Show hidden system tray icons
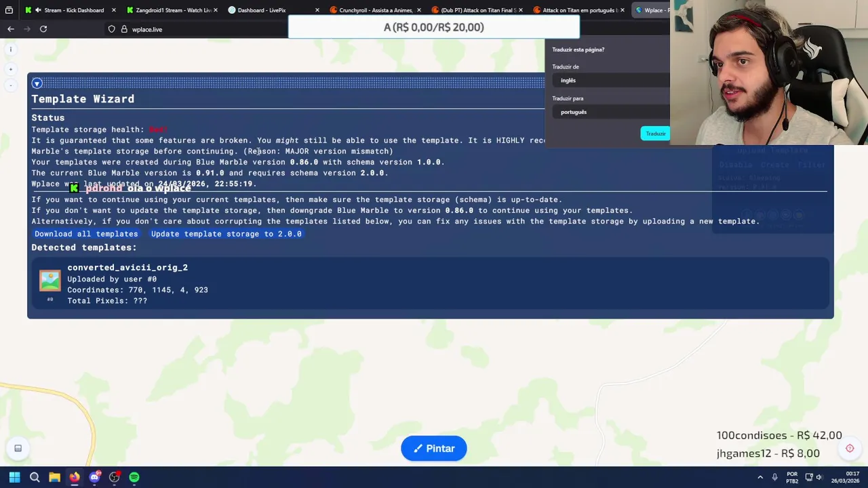This screenshot has width=868, height=488. click(x=760, y=477)
